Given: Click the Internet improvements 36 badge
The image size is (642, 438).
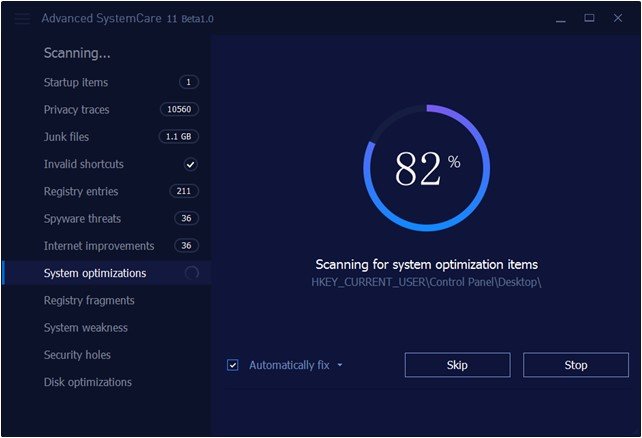Looking at the screenshot, I should [x=186, y=246].
